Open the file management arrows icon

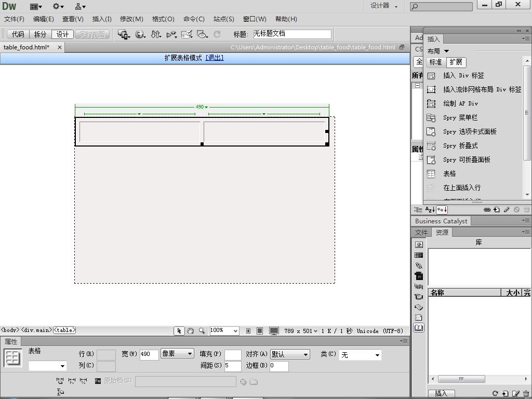pos(156,34)
